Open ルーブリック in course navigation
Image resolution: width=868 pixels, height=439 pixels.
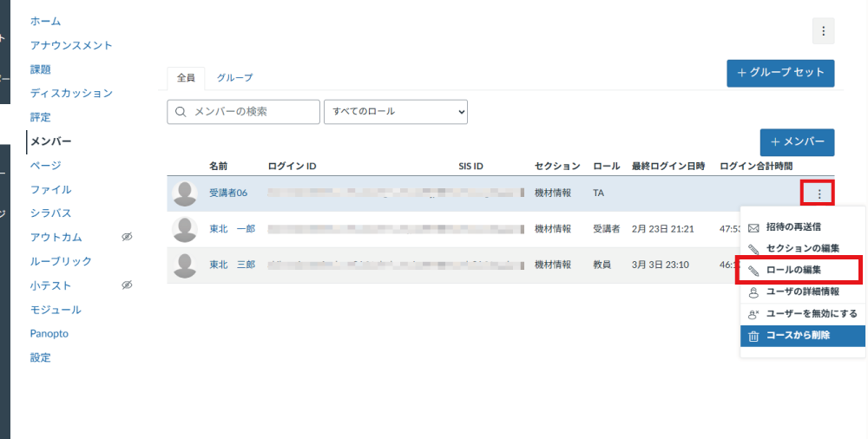pos(61,261)
